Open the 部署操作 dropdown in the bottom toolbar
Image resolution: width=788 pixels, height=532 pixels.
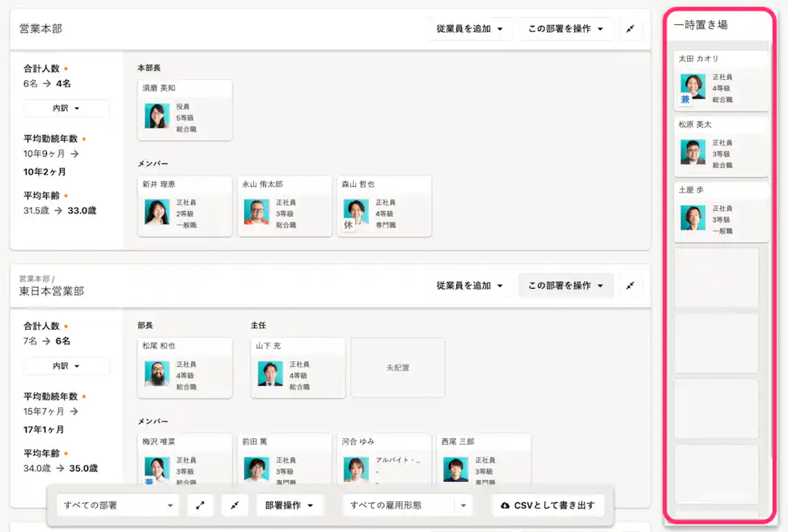(x=290, y=505)
